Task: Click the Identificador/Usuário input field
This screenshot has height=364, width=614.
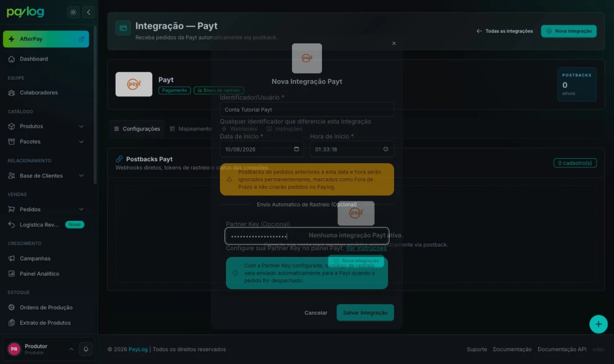Action: [307, 110]
